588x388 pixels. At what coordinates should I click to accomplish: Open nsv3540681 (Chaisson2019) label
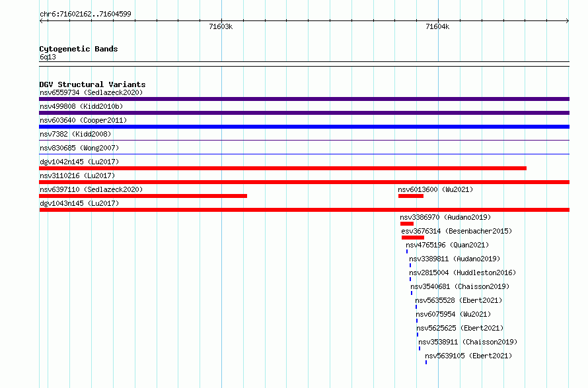tap(460, 286)
